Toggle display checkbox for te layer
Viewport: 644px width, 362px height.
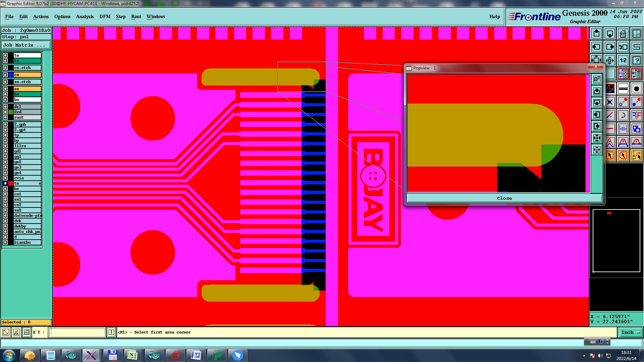coord(5,183)
